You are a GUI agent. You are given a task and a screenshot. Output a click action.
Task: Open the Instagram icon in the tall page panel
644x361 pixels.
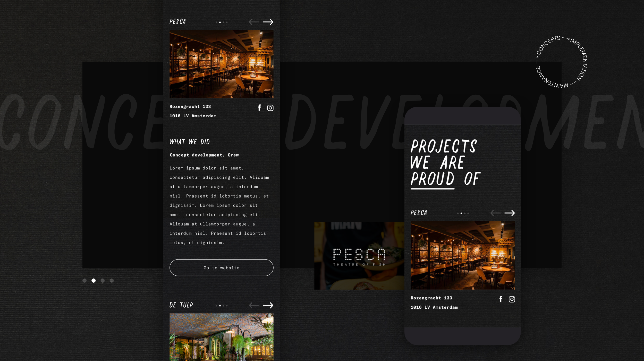point(270,108)
